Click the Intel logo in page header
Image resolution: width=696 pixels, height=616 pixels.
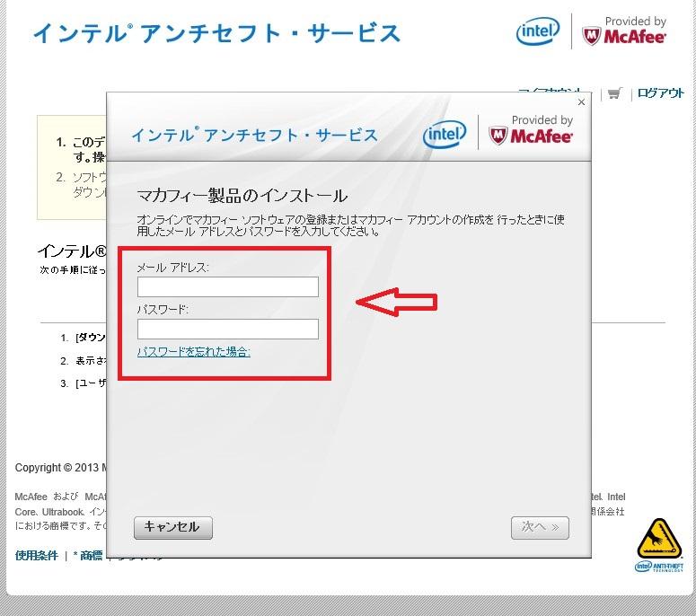point(538,31)
